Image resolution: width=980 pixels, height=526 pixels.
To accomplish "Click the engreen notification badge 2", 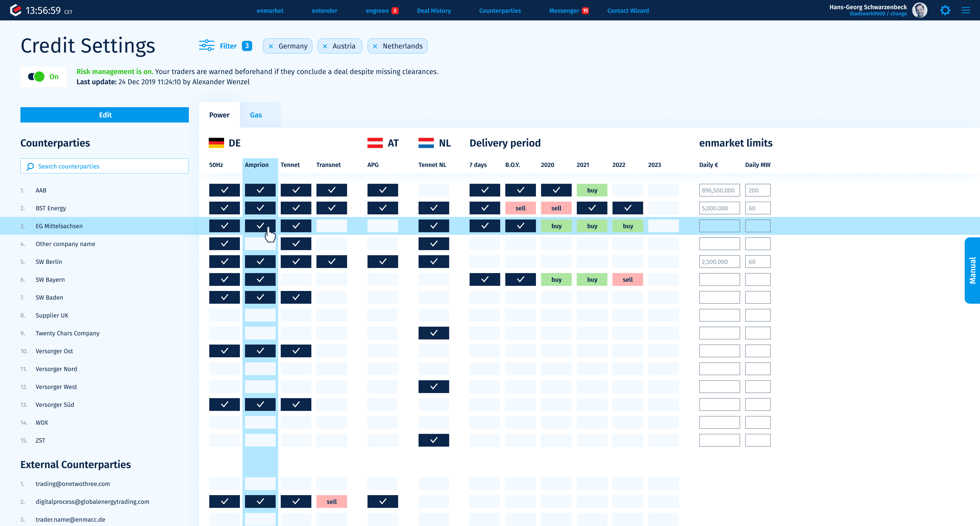I will pos(395,11).
